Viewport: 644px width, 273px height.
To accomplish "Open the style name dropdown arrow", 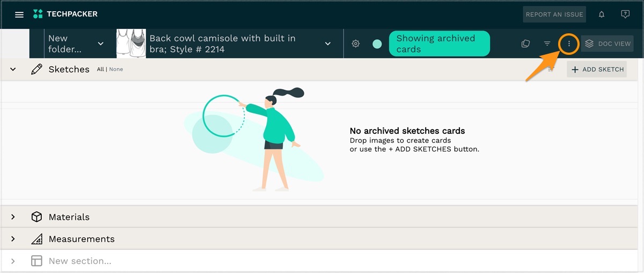I will pos(328,44).
